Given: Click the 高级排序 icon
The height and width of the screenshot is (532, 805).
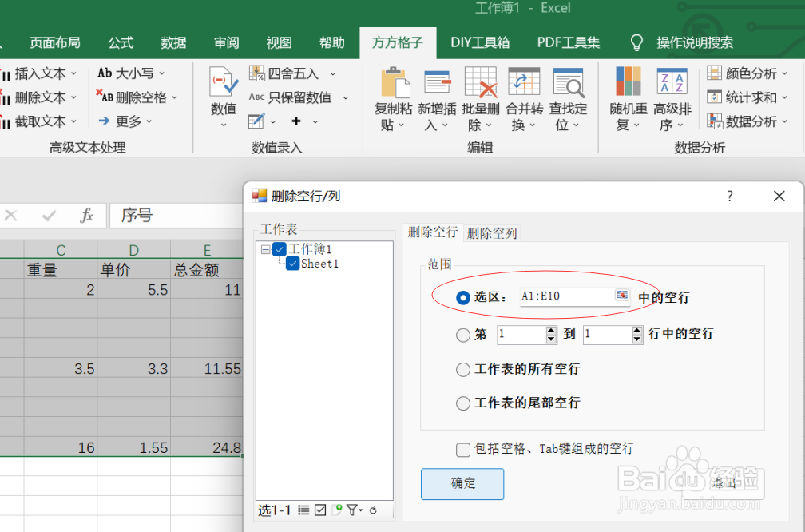Looking at the screenshot, I should [672, 81].
